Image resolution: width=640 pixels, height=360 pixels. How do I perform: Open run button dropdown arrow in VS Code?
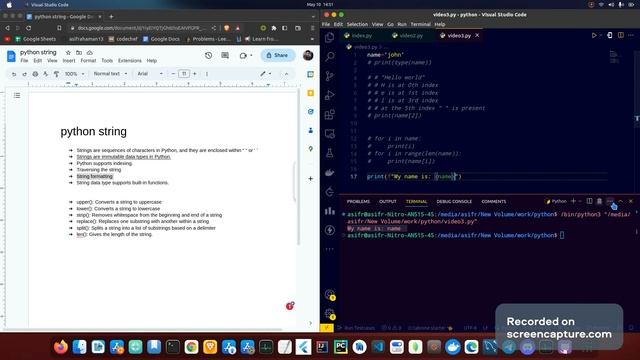(601, 36)
